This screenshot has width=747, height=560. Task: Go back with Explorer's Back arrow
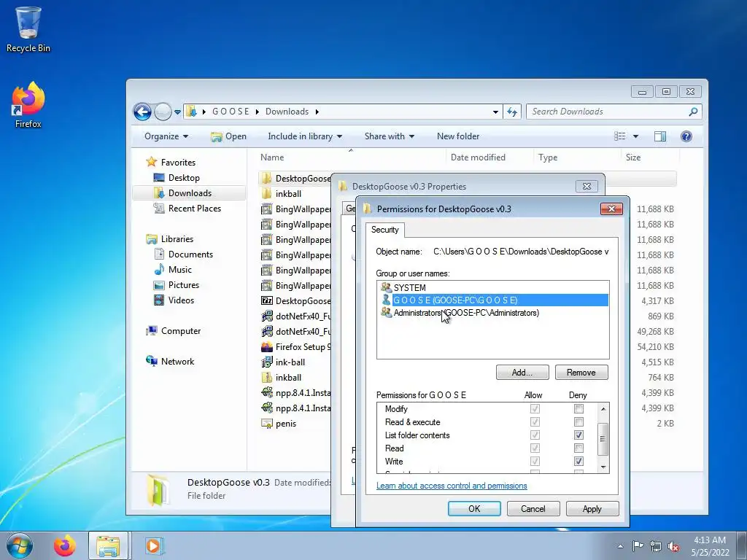click(x=142, y=112)
